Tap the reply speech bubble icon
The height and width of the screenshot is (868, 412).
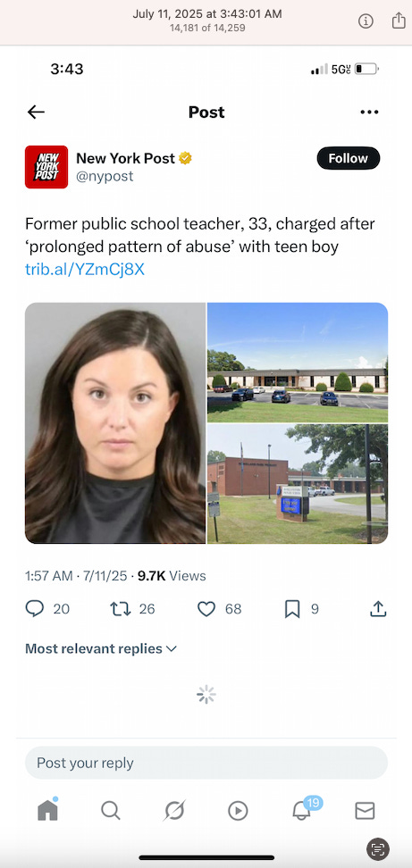pyautogui.click(x=35, y=609)
